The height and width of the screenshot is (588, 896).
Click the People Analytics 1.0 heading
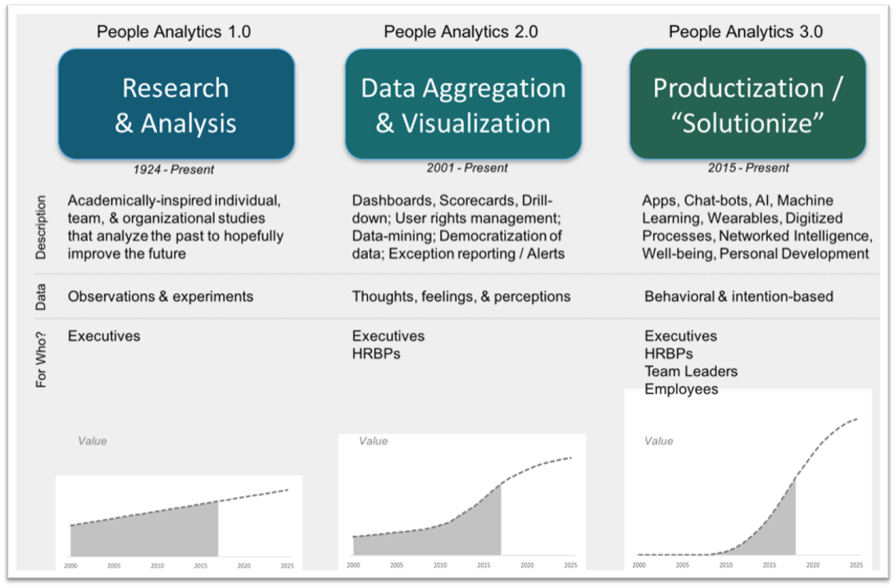[x=174, y=32]
